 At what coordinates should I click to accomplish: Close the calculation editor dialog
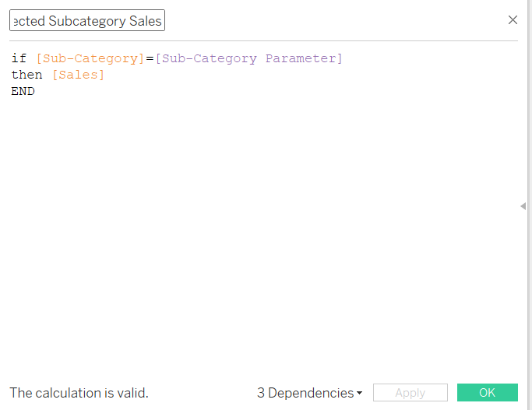coord(513,20)
